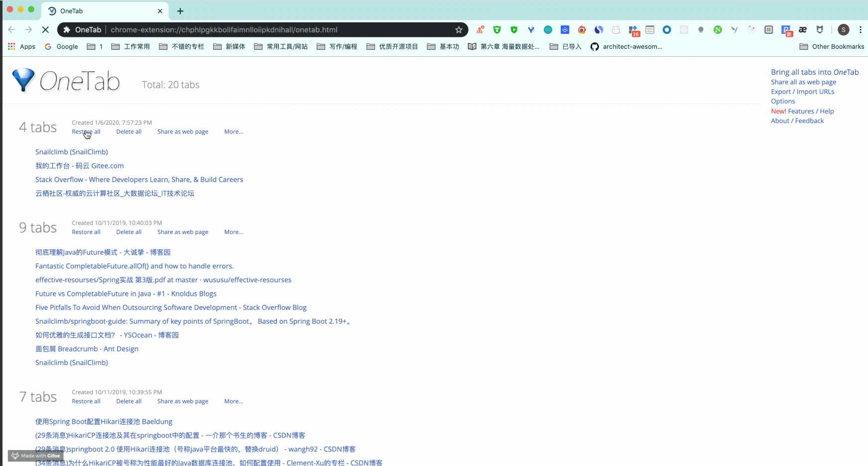Open the 我的工作台 - 码云 Gitee.com link

pos(80,166)
